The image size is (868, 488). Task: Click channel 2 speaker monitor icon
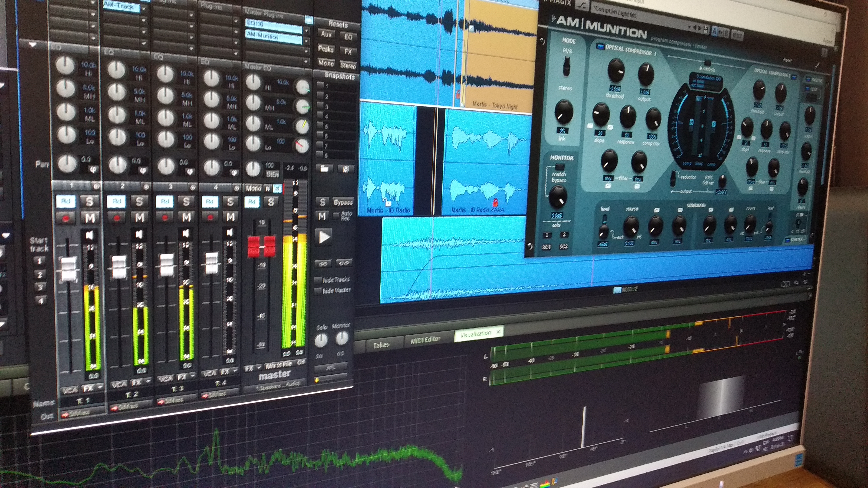coord(139,234)
